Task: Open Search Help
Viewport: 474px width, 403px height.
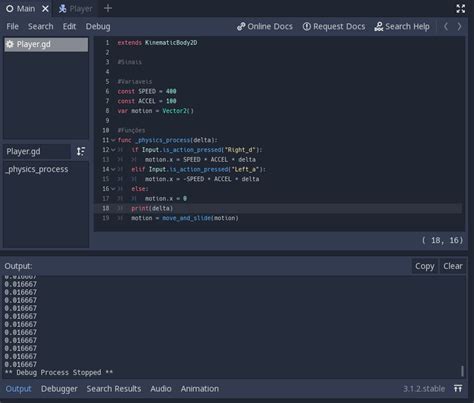Action: click(x=402, y=26)
